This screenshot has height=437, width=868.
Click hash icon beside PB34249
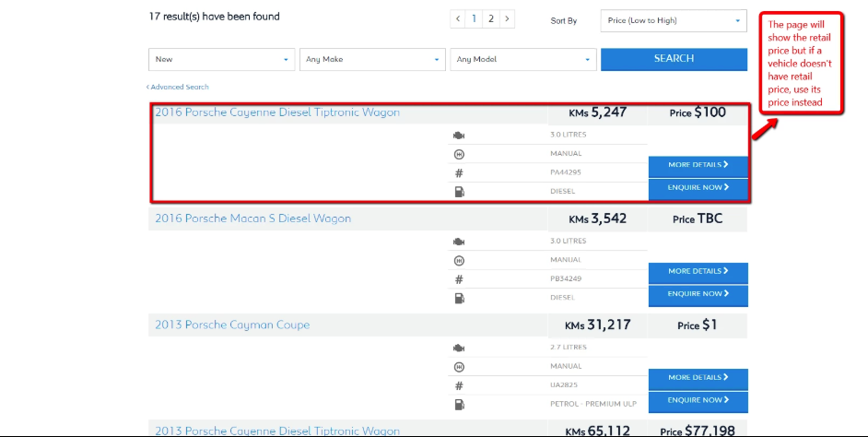[x=459, y=279]
